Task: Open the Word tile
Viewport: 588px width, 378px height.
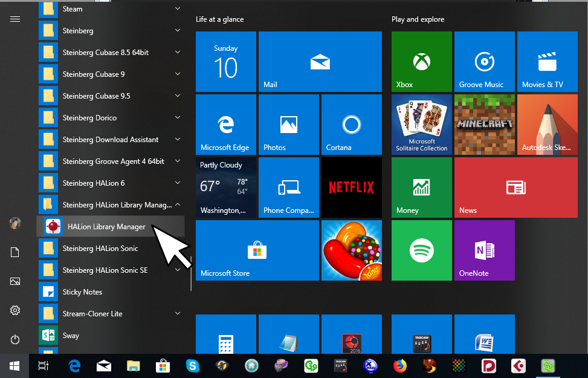Action: (485, 334)
